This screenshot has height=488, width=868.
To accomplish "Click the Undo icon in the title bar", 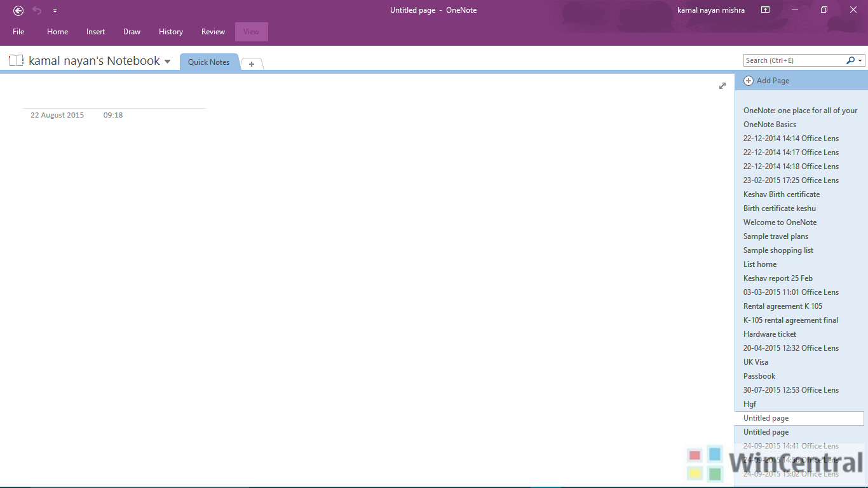I will pos(36,10).
